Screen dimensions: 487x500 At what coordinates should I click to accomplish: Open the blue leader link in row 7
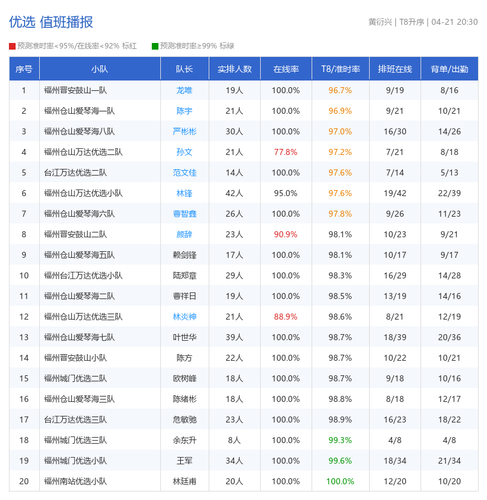click(x=184, y=214)
